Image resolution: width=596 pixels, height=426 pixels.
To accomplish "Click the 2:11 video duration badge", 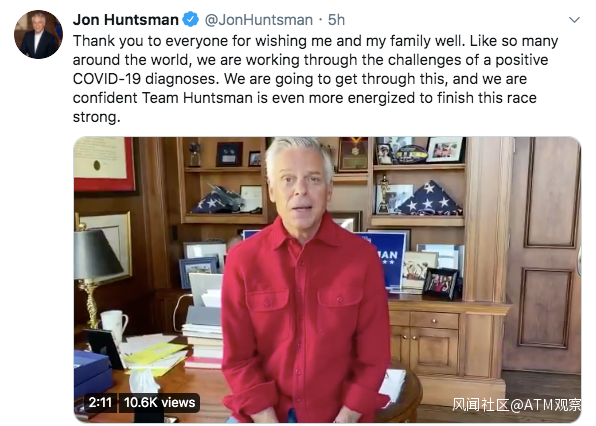I will (100, 402).
